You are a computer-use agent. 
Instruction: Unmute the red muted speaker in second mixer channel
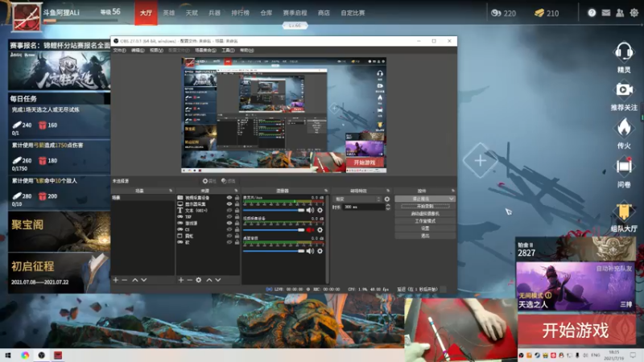[310, 230]
